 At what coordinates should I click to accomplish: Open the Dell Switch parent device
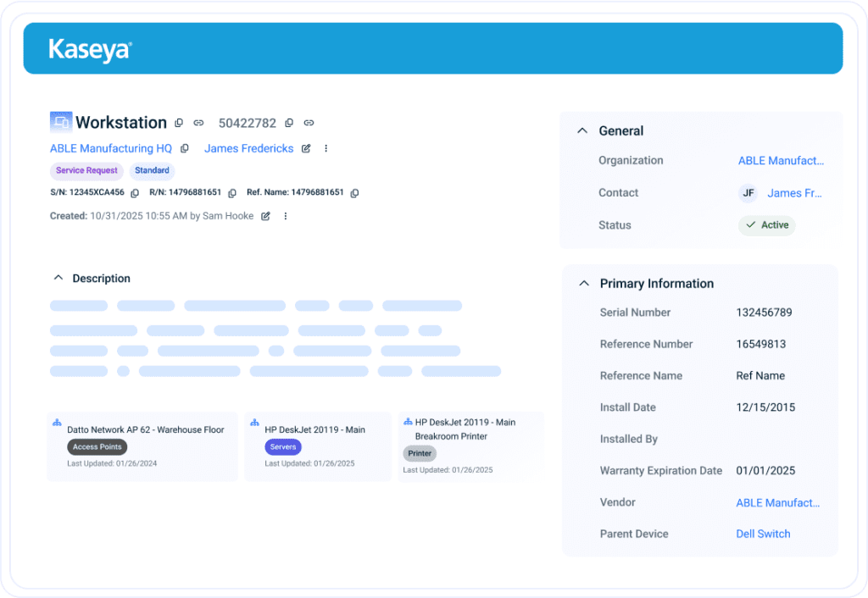point(763,534)
